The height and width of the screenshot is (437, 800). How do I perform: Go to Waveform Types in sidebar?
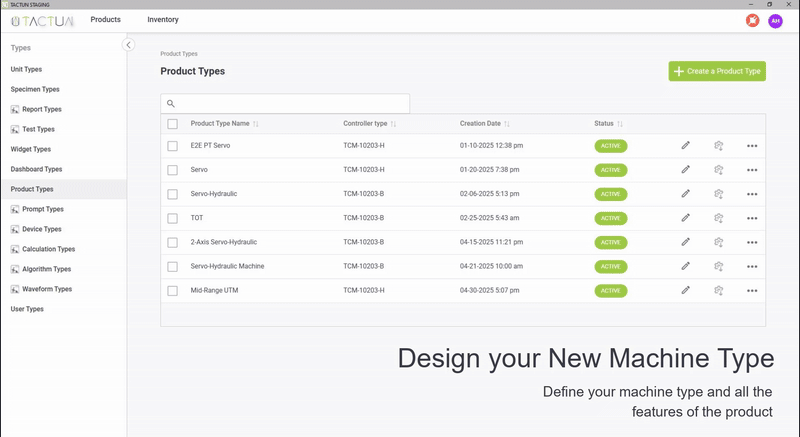click(x=47, y=289)
